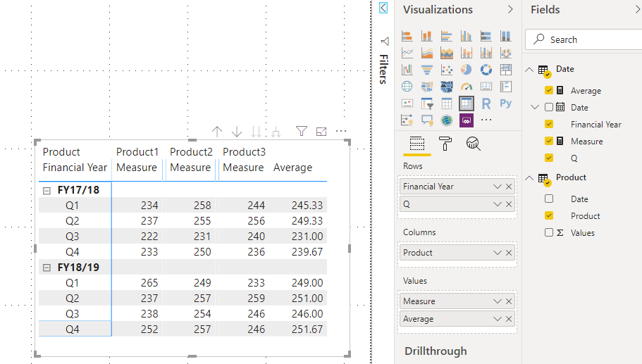Choose the area chart visual
The height and width of the screenshot is (364, 642).
426,53
